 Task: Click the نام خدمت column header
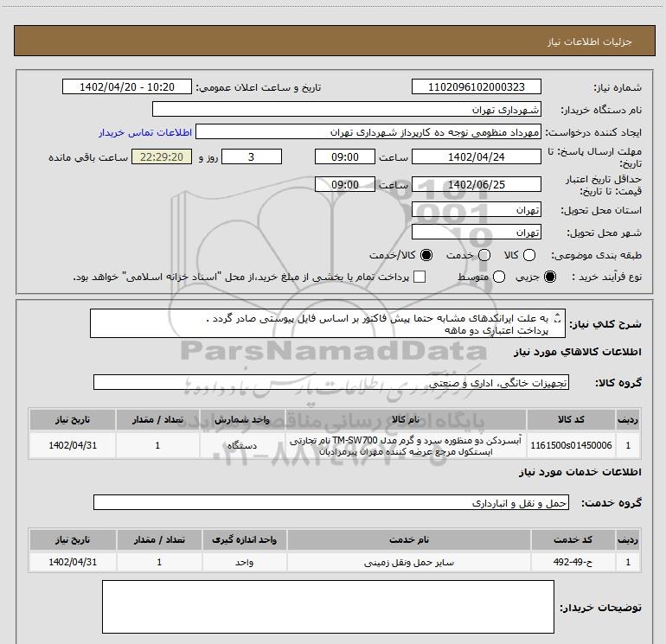(408, 539)
